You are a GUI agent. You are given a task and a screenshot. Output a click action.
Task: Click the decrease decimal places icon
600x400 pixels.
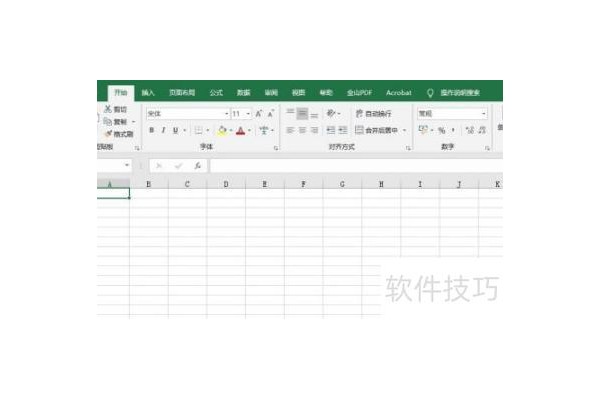tap(482, 130)
